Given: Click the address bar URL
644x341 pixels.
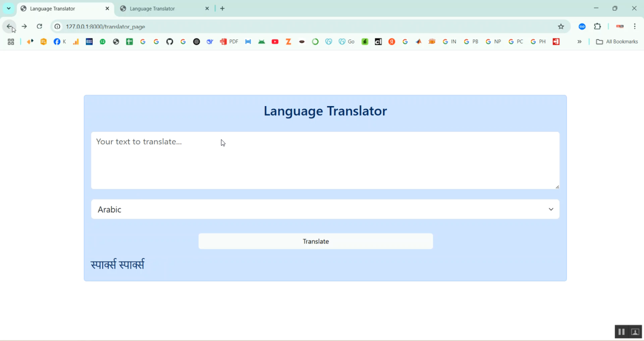Looking at the screenshot, I should click(x=105, y=27).
